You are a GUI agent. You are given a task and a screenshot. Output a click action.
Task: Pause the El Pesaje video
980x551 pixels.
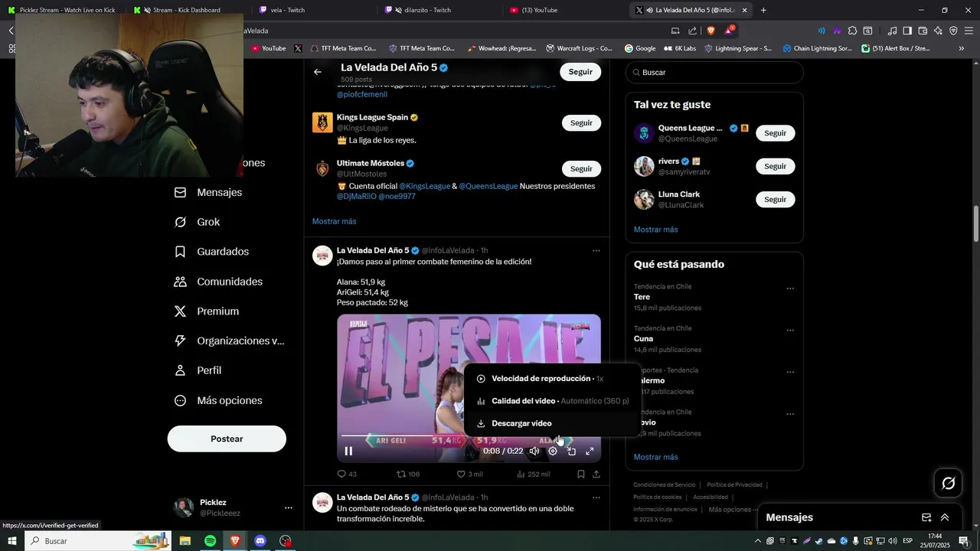click(x=348, y=452)
